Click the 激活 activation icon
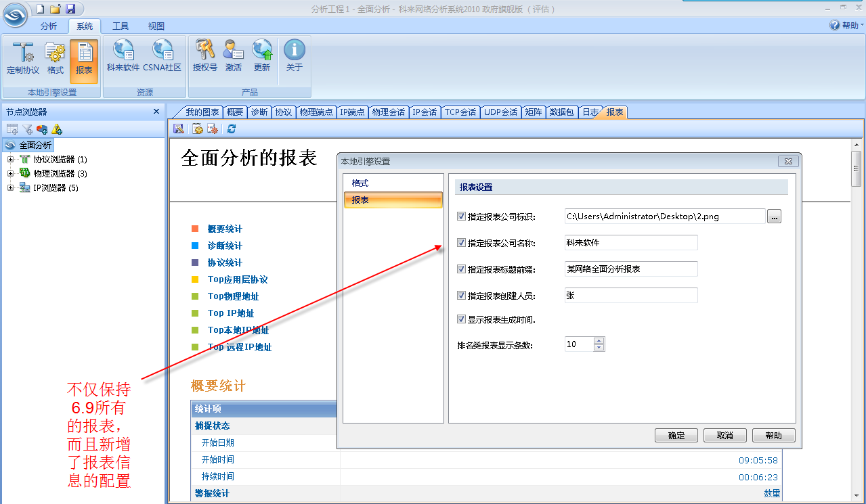This screenshot has width=866, height=504. tap(234, 57)
